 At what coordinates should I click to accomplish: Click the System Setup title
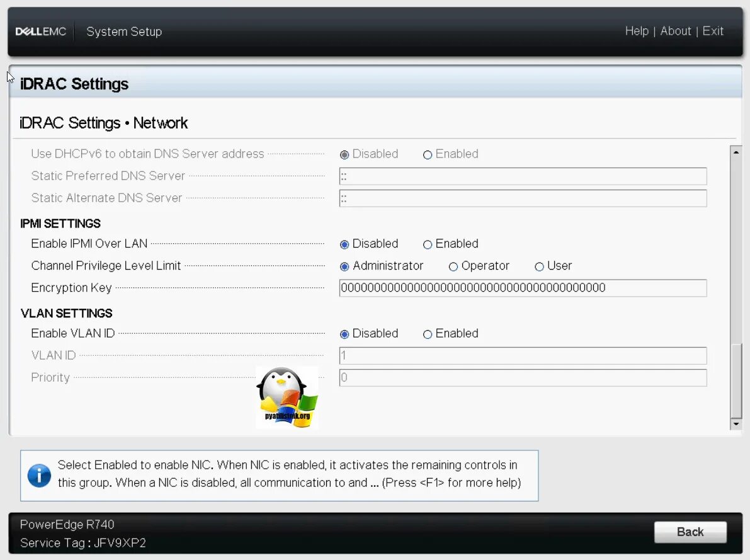(123, 31)
